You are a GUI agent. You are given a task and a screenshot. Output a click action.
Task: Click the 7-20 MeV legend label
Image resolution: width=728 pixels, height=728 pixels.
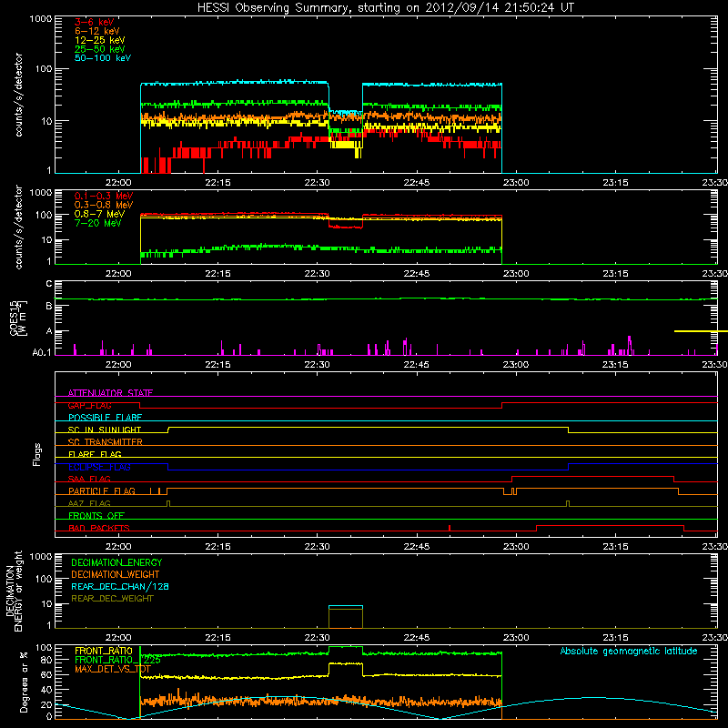click(98, 223)
